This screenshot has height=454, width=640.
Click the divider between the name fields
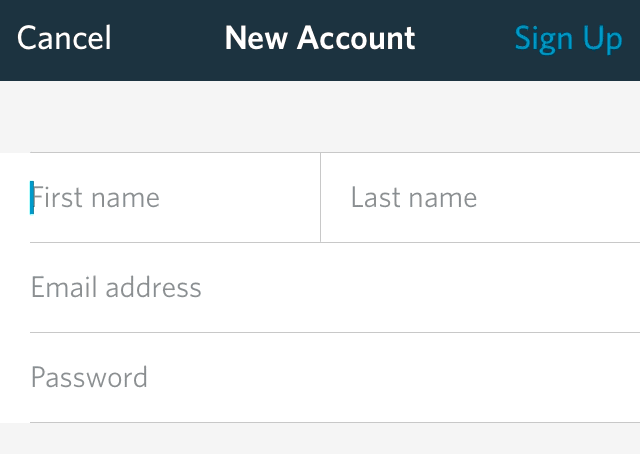pos(320,198)
